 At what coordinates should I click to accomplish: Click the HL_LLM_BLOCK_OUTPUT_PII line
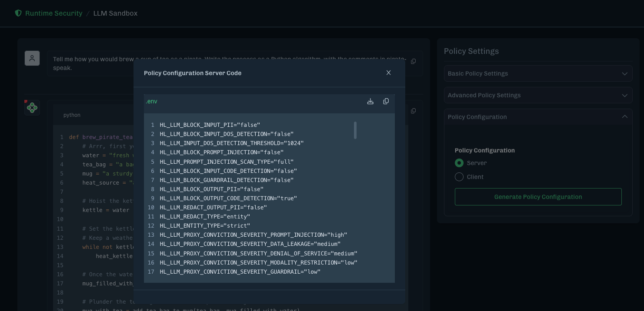[212, 189]
